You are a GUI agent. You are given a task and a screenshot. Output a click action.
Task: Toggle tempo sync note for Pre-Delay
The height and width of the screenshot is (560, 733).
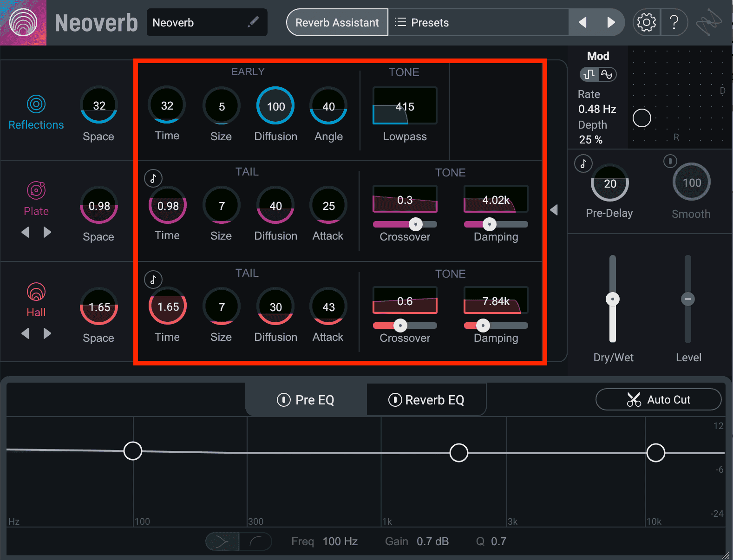click(583, 163)
